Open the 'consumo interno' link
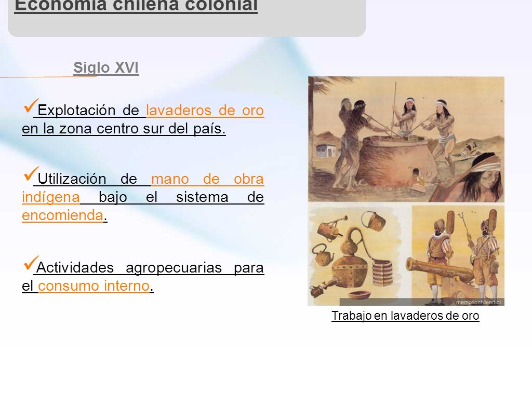 (94, 286)
